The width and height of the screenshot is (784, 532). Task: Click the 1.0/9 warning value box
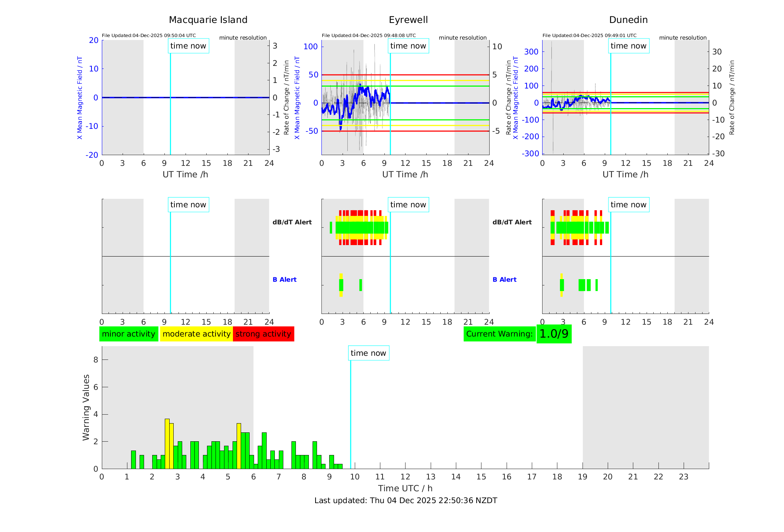554,334
